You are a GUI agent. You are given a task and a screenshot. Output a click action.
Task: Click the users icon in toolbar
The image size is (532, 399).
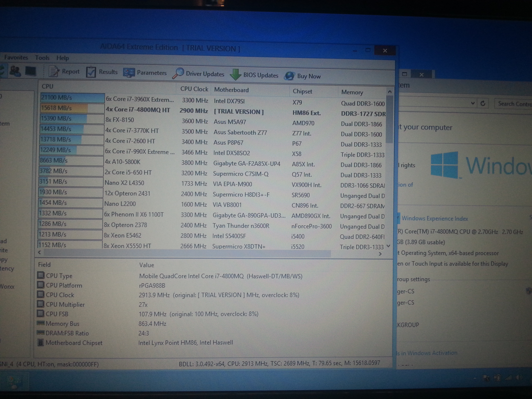(15, 71)
